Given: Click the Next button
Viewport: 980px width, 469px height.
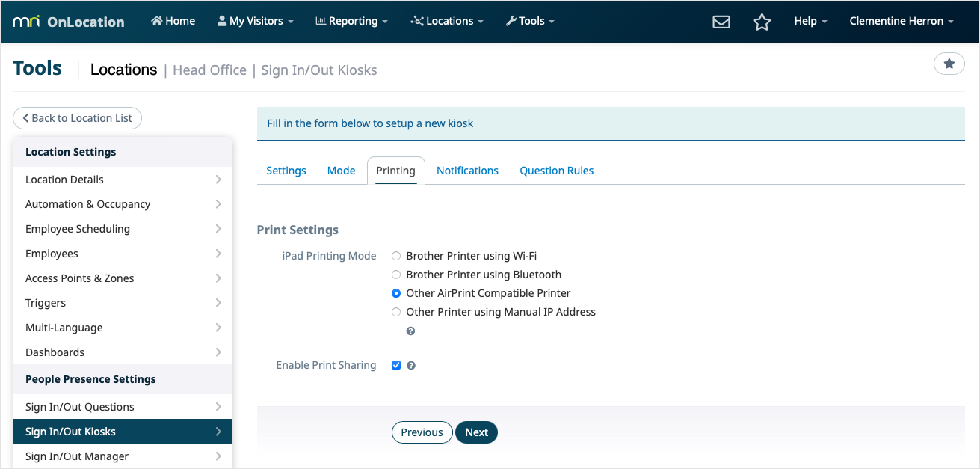Looking at the screenshot, I should tap(476, 432).
